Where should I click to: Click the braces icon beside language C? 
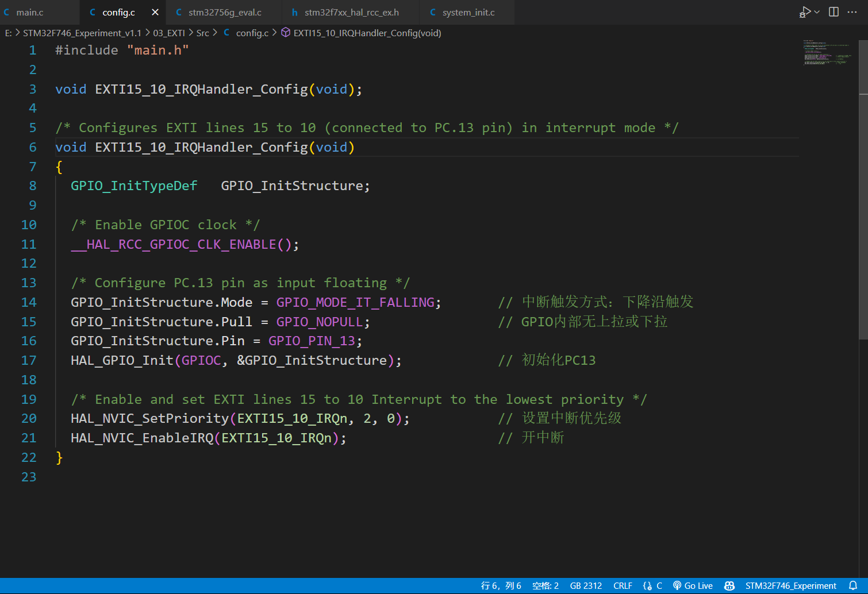[647, 586]
